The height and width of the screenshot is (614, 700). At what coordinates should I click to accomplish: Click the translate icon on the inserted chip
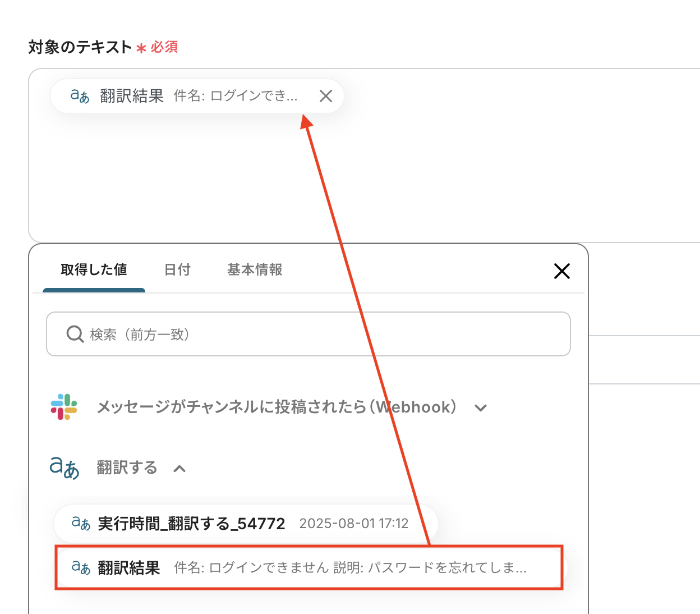[80, 96]
